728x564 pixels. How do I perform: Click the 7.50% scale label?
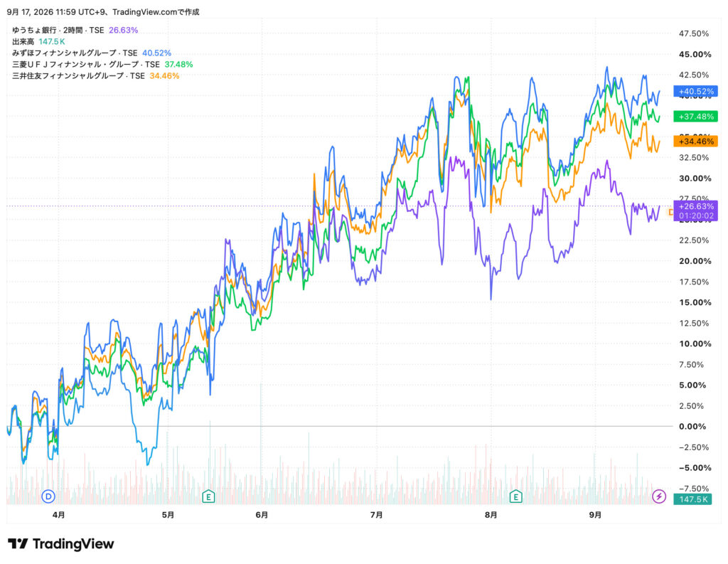click(691, 365)
